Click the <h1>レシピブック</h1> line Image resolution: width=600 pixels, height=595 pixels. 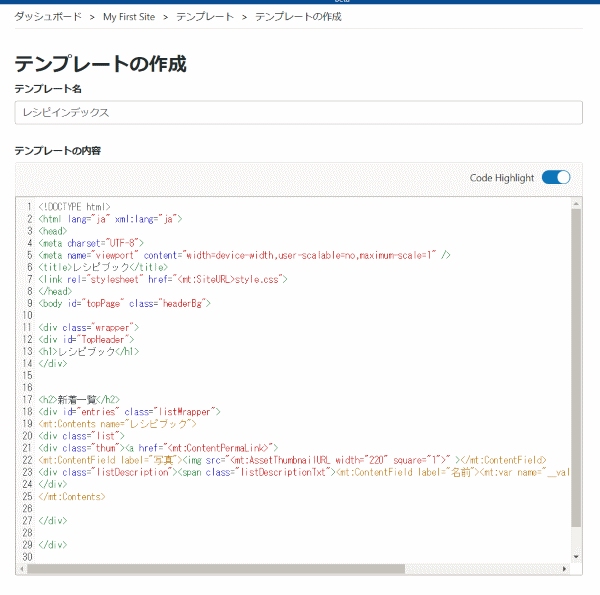click(x=89, y=351)
